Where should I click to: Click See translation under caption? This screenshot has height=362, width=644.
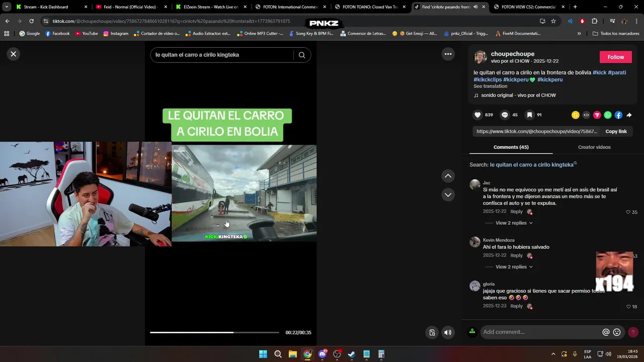click(x=490, y=86)
